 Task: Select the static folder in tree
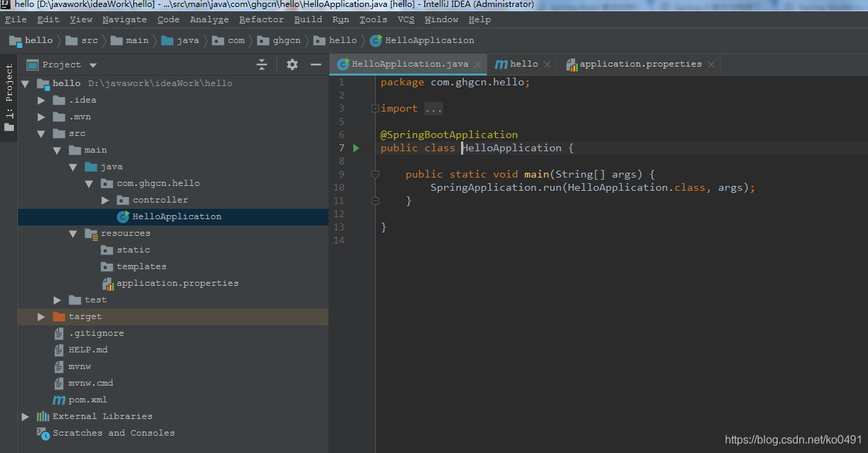point(133,250)
